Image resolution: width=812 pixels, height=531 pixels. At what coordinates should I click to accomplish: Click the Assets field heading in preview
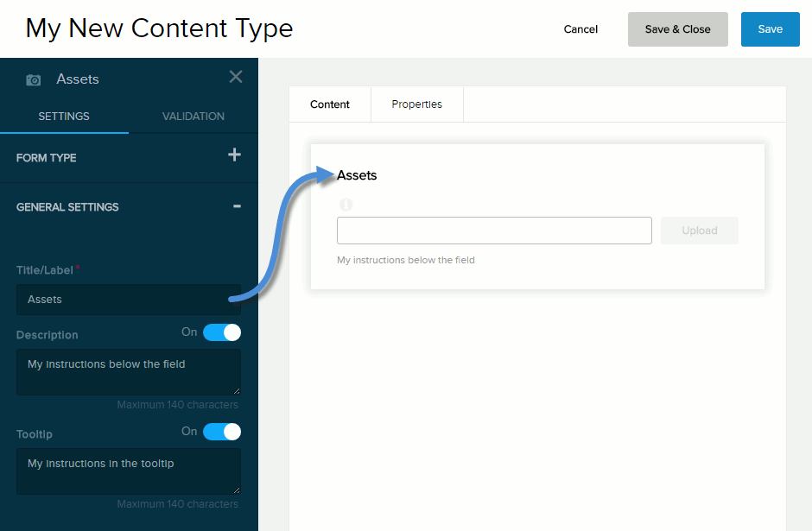[x=357, y=175]
